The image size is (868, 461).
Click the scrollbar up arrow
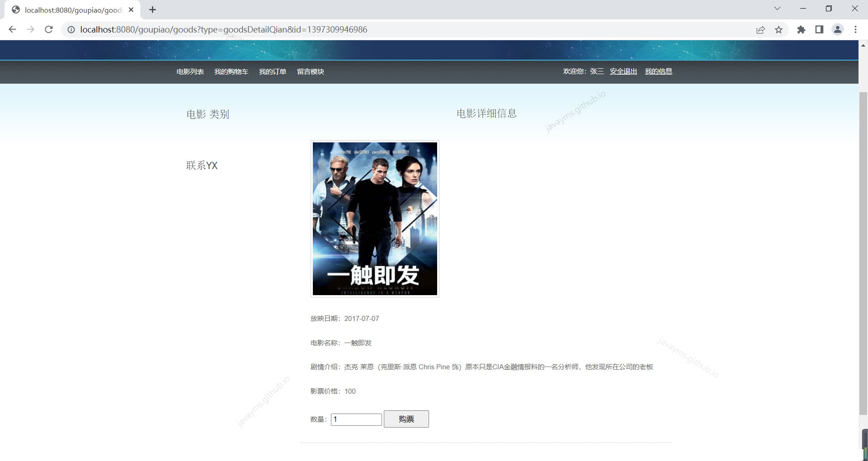tap(863, 45)
